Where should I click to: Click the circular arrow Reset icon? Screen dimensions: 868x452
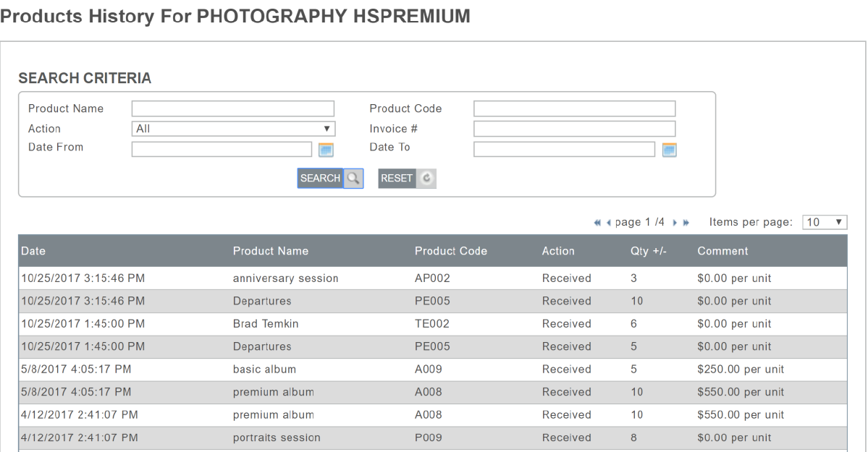pos(426,179)
